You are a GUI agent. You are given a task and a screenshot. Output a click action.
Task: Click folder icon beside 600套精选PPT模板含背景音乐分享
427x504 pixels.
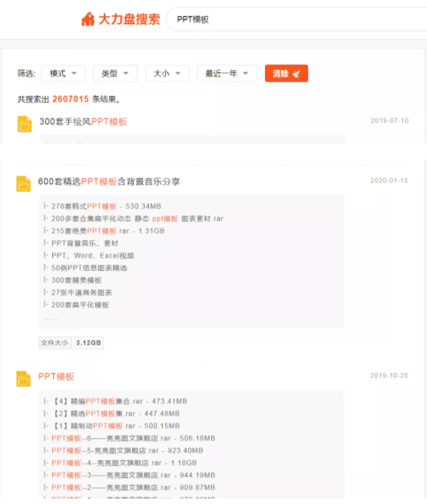pyautogui.click(x=24, y=184)
